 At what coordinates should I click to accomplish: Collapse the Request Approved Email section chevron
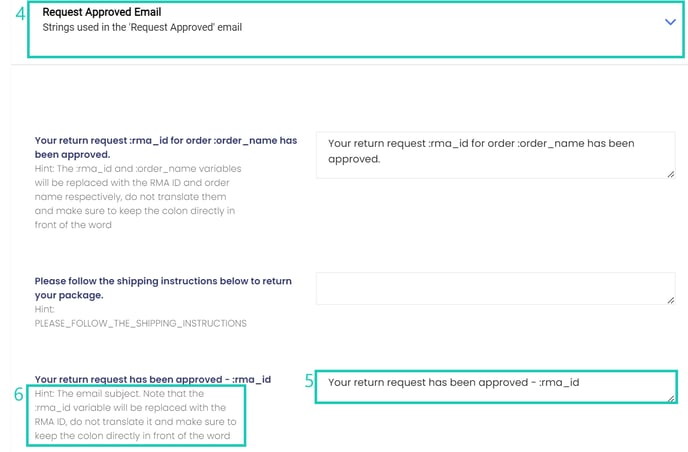[x=670, y=22]
